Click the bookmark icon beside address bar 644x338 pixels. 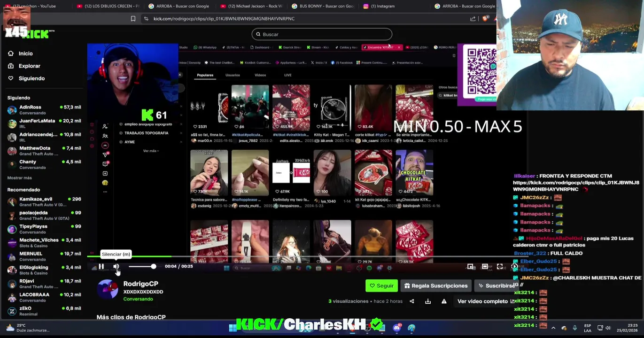click(133, 19)
